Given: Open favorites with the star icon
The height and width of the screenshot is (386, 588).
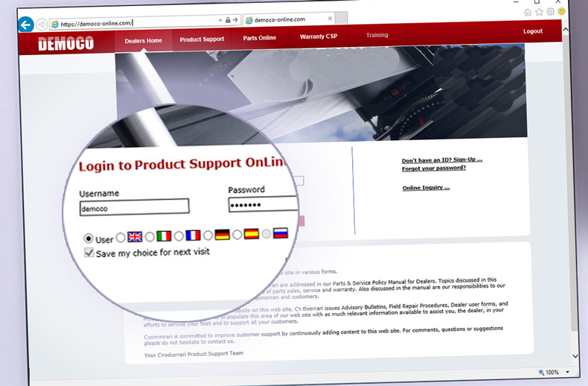Looking at the screenshot, I should [x=539, y=12].
